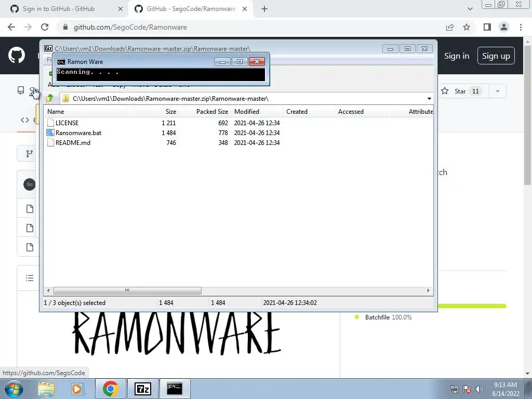532x399 pixels.
Task: Click the git branch icon button
Action: tap(30, 154)
